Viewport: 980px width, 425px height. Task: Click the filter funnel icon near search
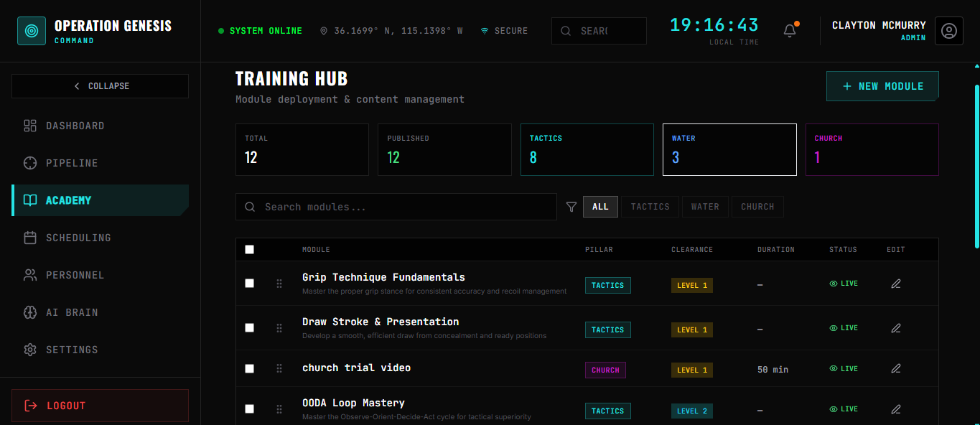tap(571, 207)
